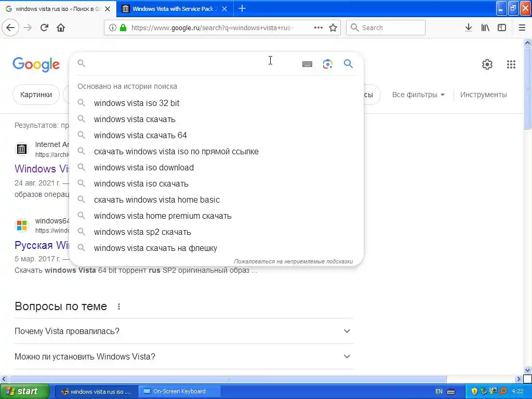Pick скачать windows vista iso по прямой ссылке
The height and width of the screenshot is (399, 532).
click(x=216, y=151)
